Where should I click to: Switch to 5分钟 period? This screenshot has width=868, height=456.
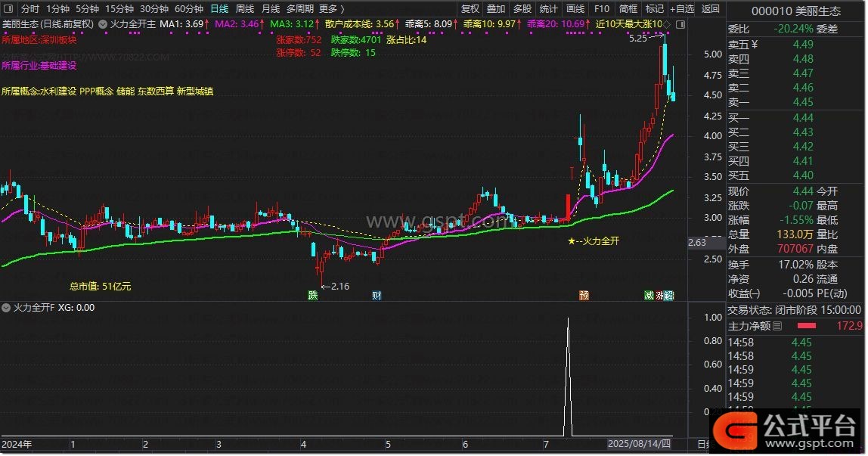(x=88, y=9)
